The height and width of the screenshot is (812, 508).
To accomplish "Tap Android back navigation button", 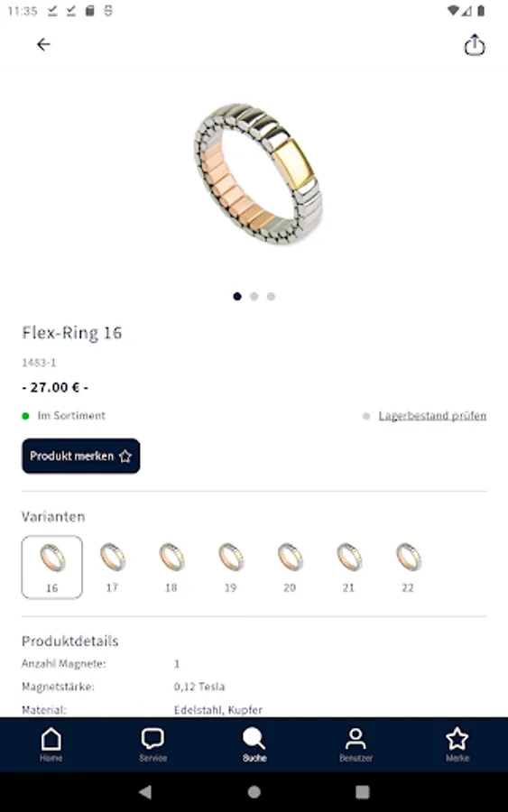I will click(x=145, y=792).
